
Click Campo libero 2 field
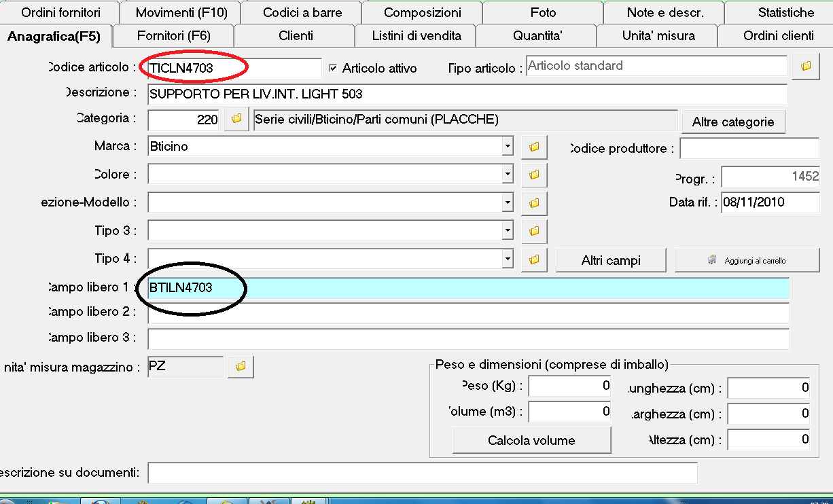pyautogui.click(x=468, y=313)
